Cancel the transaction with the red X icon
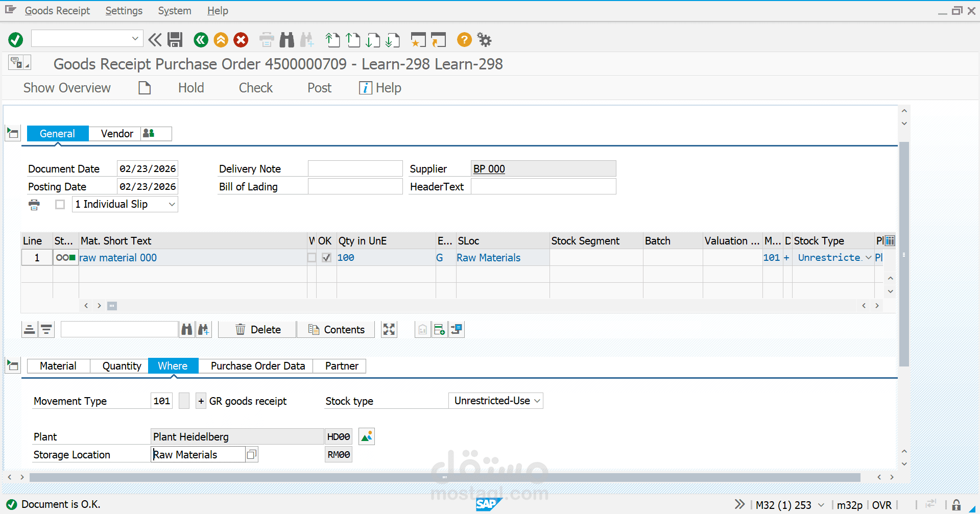Image resolution: width=980 pixels, height=514 pixels. pyautogui.click(x=241, y=39)
